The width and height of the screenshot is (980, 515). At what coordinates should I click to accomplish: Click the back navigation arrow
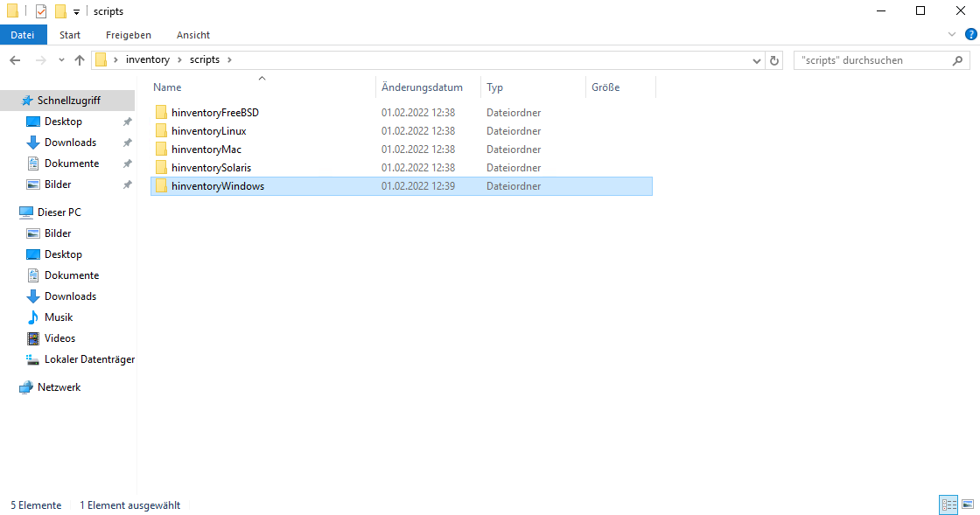[15, 60]
